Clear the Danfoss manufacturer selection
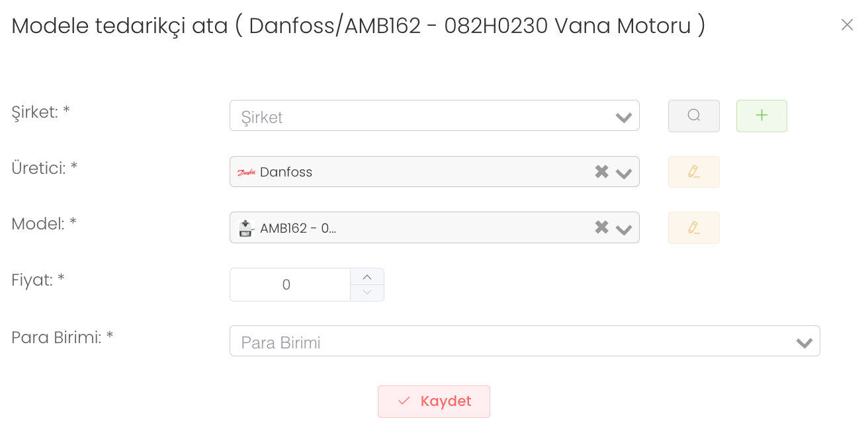The height and width of the screenshot is (439, 868). point(601,172)
